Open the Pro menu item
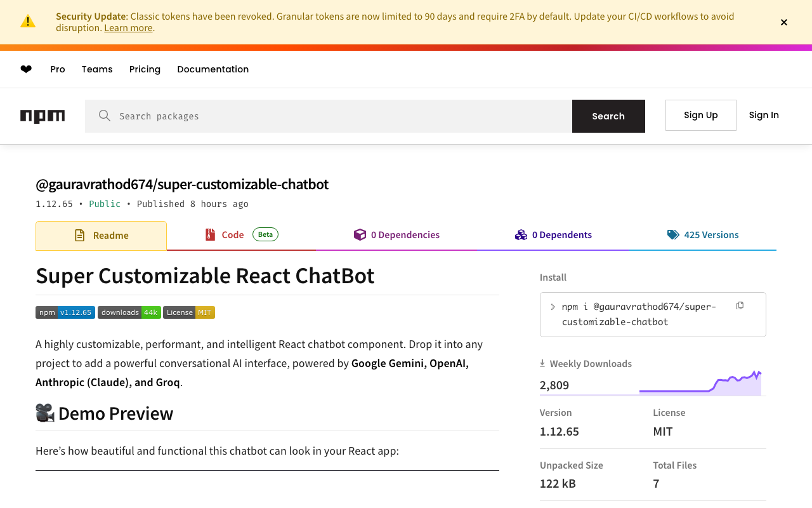Screen dimensions: 812x508 58,69
